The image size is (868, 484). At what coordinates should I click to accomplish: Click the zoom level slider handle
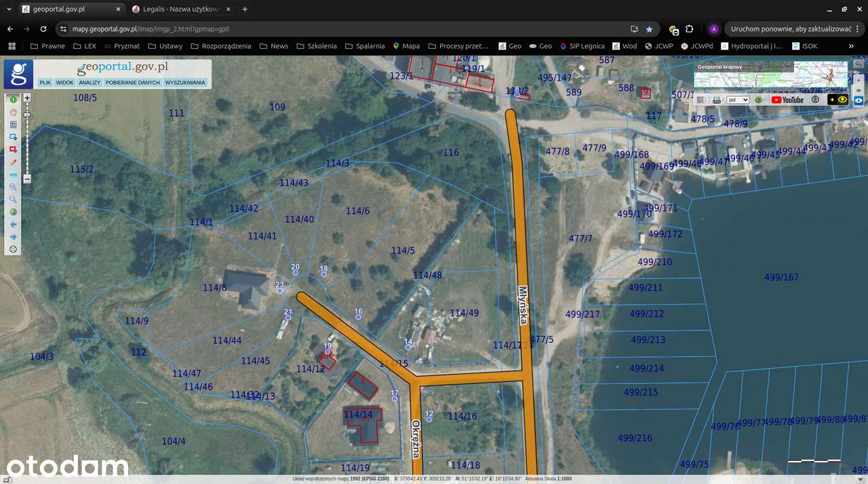coord(27,115)
